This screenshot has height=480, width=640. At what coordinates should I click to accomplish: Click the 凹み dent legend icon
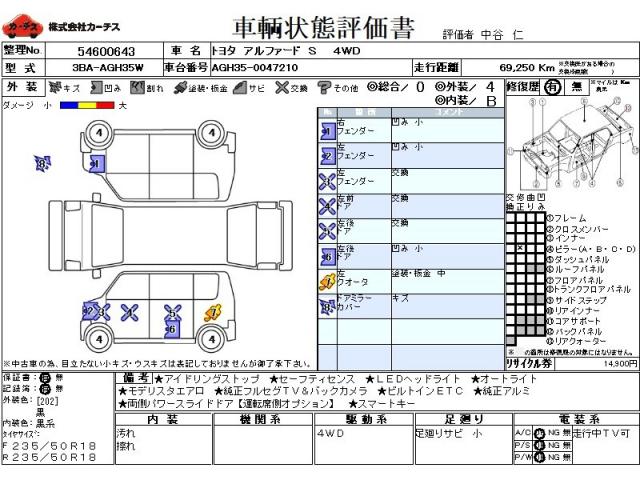pos(96,87)
